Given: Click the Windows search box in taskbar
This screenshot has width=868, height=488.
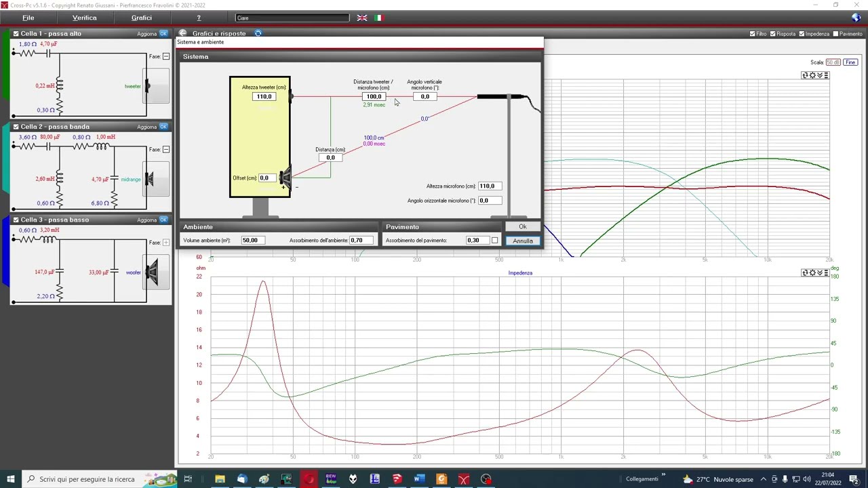Looking at the screenshot, I should point(99,479).
